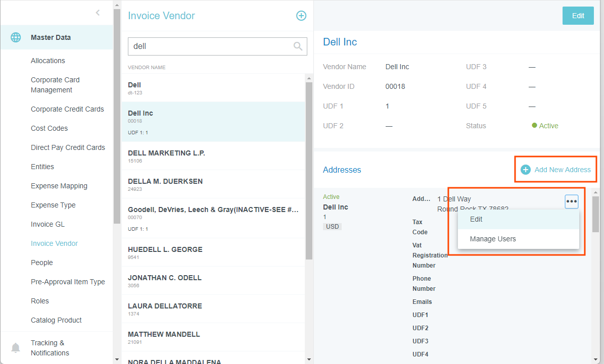
Task: Choose Manage Users from the address menu
Action: (493, 239)
